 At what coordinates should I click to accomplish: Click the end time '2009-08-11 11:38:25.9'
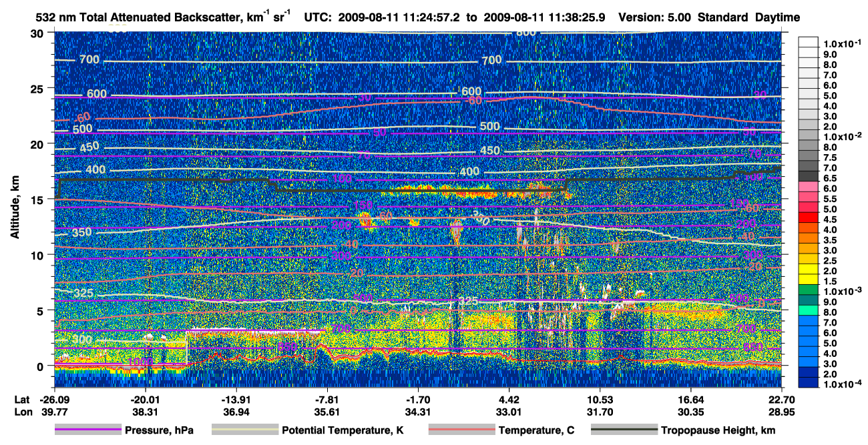click(x=544, y=18)
